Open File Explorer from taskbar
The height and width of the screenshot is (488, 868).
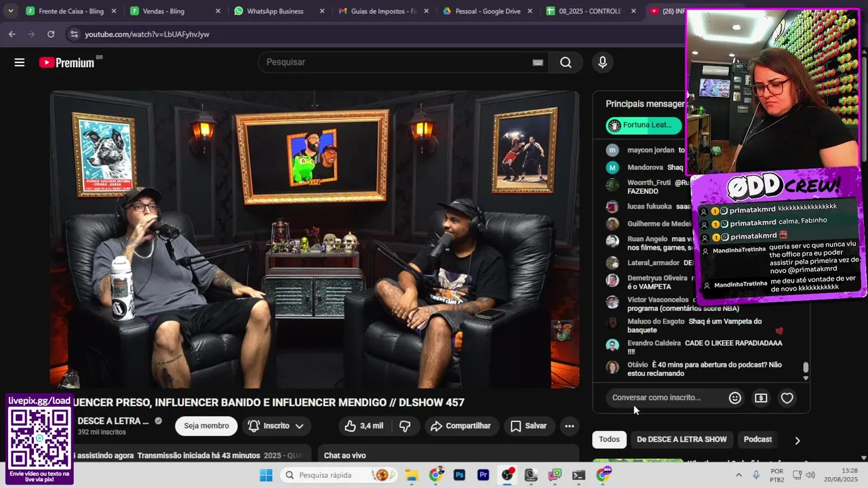pos(412,475)
